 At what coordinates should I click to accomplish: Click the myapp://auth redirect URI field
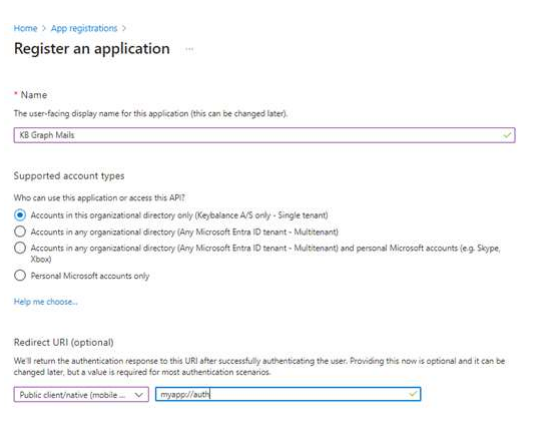pyautogui.click(x=288, y=394)
